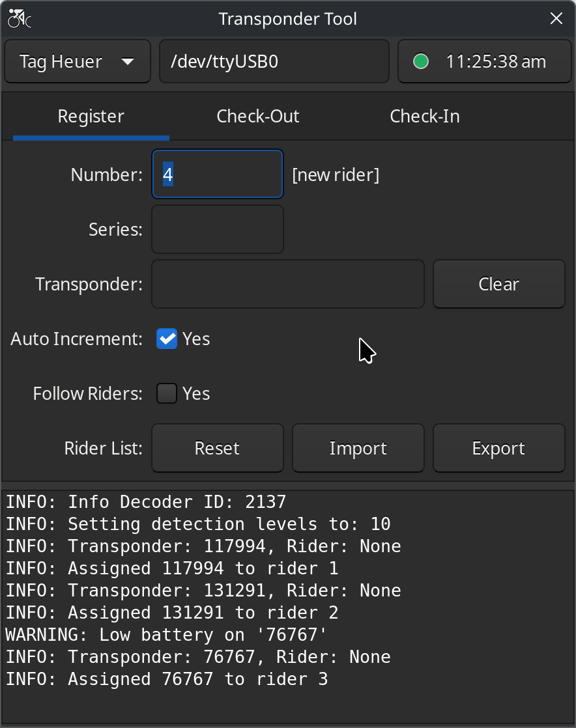Image resolution: width=576 pixels, height=728 pixels.
Task: Click log line 'Transponder: 131291, Rider: None'
Action: (203, 591)
